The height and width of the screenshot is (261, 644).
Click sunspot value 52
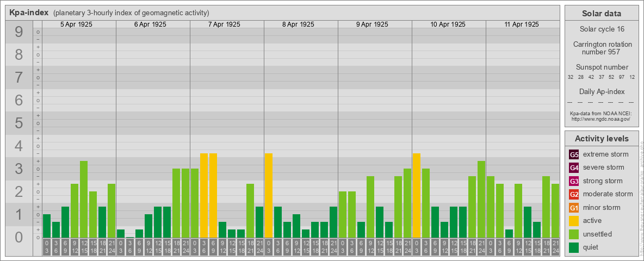(611, 77)
